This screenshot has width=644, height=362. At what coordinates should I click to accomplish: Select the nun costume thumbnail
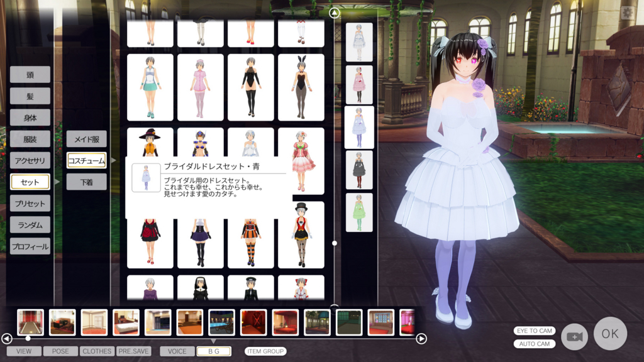[x=201, y=287]
